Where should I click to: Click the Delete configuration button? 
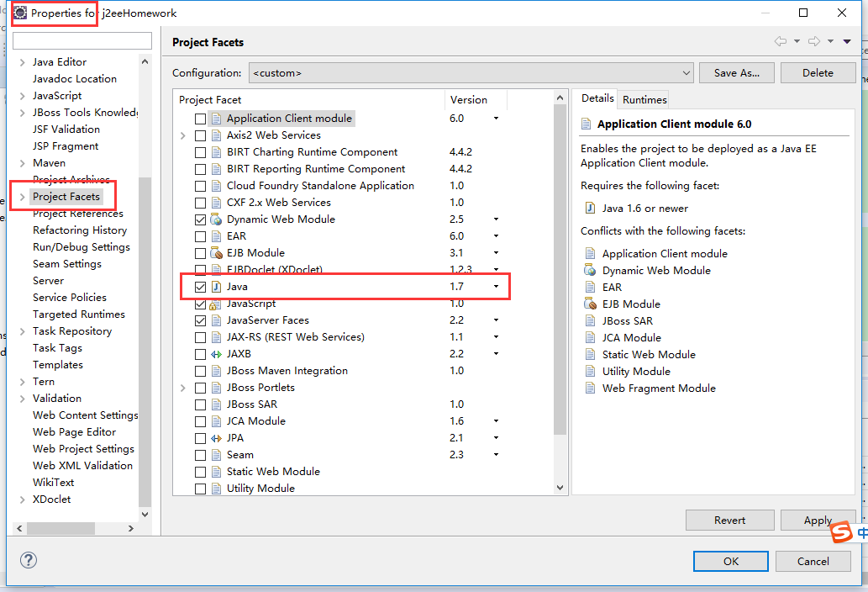[x=818, y=73]
